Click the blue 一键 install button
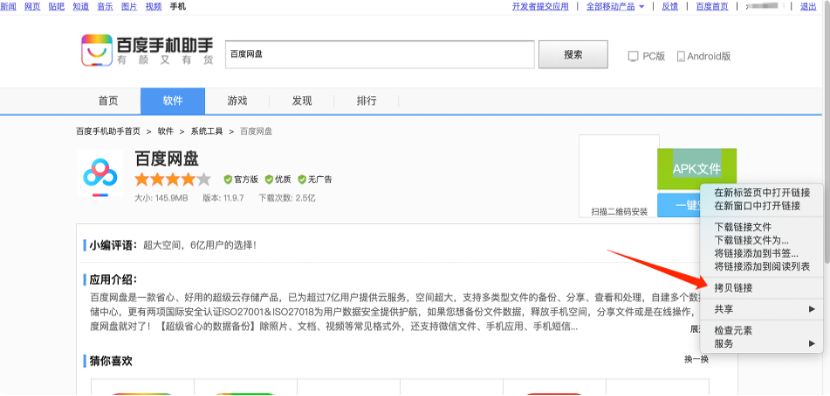Image resolution: width=830 pixels, height=396 pixels. pos(679,205)
